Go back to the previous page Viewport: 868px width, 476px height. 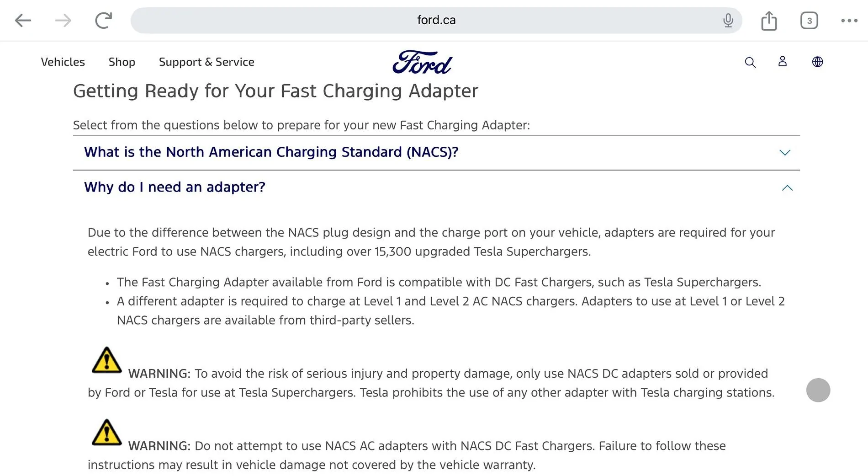tap(23, 20)
